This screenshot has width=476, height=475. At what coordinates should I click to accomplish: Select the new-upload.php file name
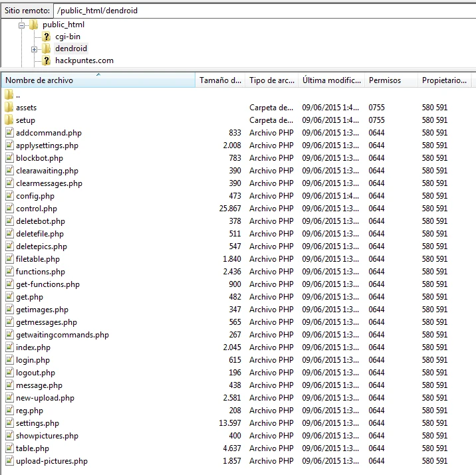pyautogui.click(x=45, y=398)
